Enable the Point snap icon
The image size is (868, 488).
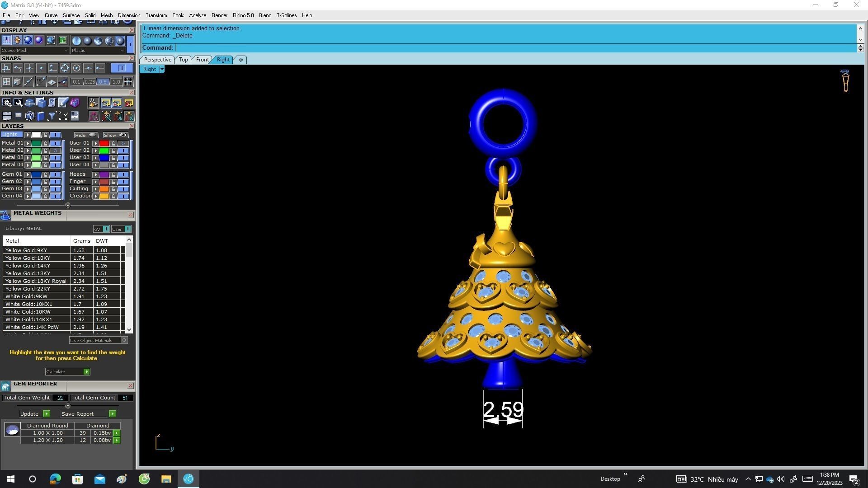[41, 68]
